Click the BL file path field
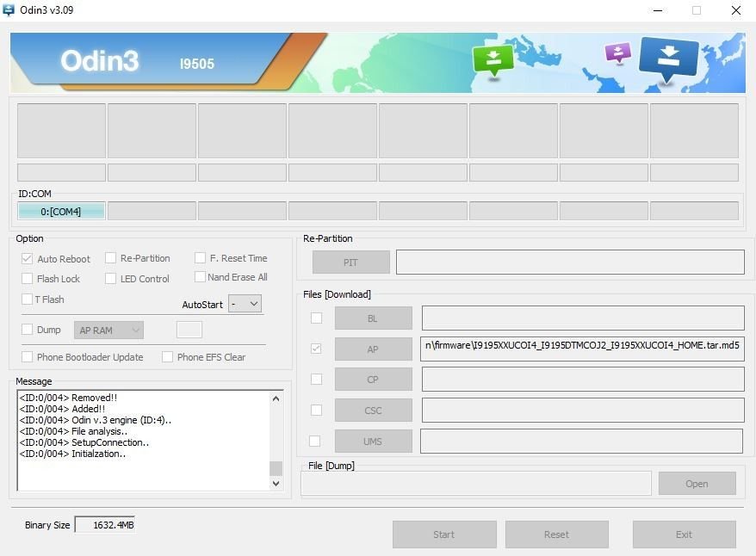This screenshot has height=556, width=756. [x=583, y=318]
